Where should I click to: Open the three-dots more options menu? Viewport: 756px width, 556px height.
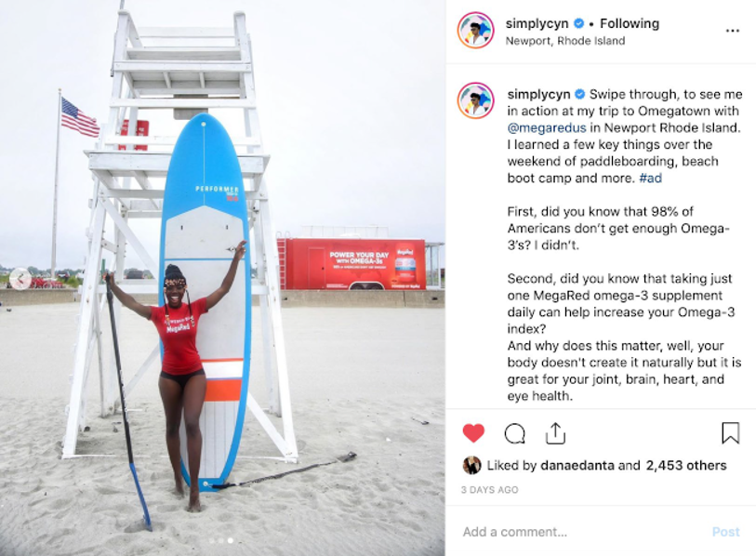coord(733,31)
